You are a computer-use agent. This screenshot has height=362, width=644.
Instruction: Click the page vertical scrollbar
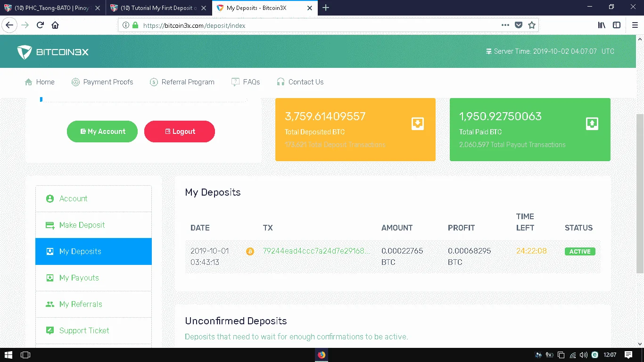click(640, 193)
